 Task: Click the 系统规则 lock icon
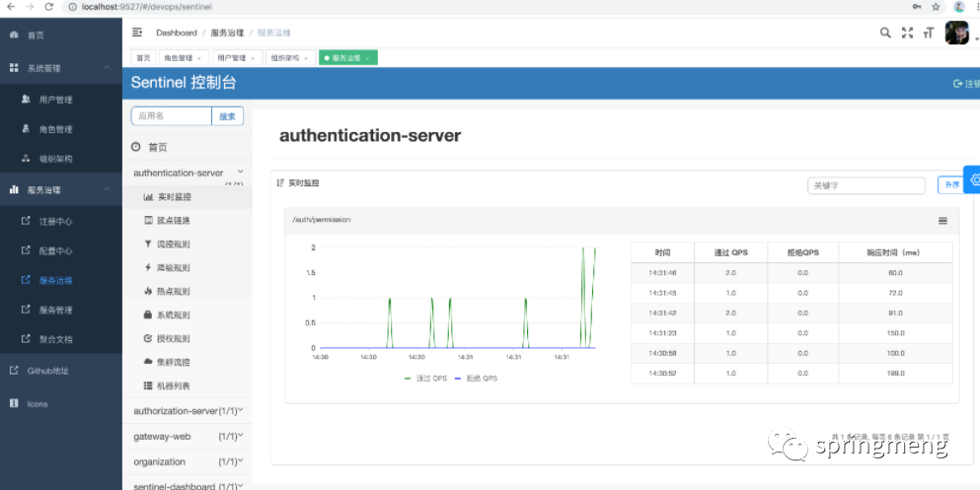[148, 315]
